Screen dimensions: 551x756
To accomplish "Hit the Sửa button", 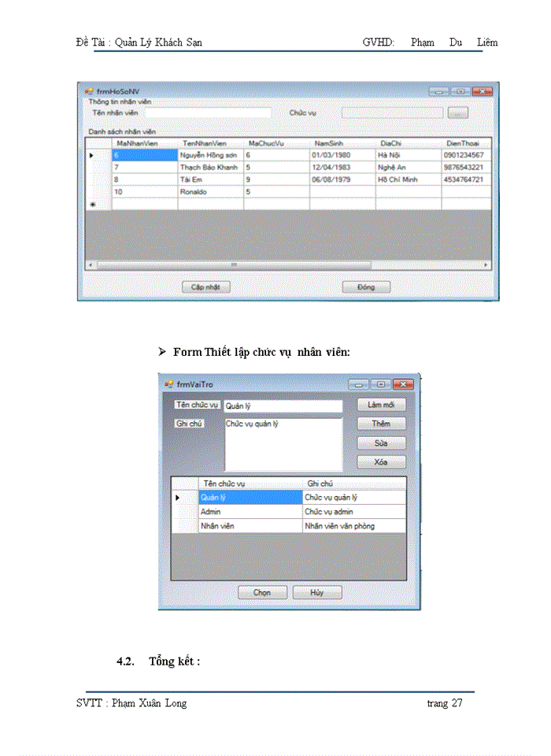I will coord(381,443).
